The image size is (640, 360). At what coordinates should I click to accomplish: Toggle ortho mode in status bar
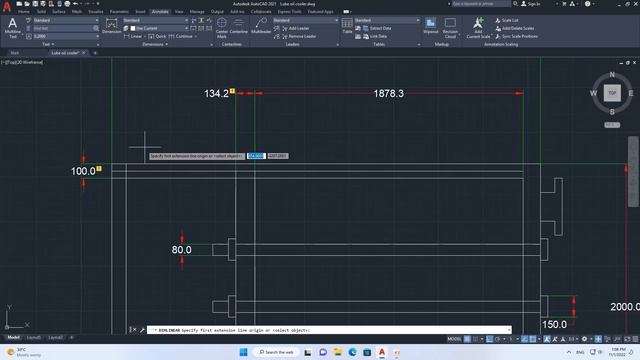pos(489,339)
